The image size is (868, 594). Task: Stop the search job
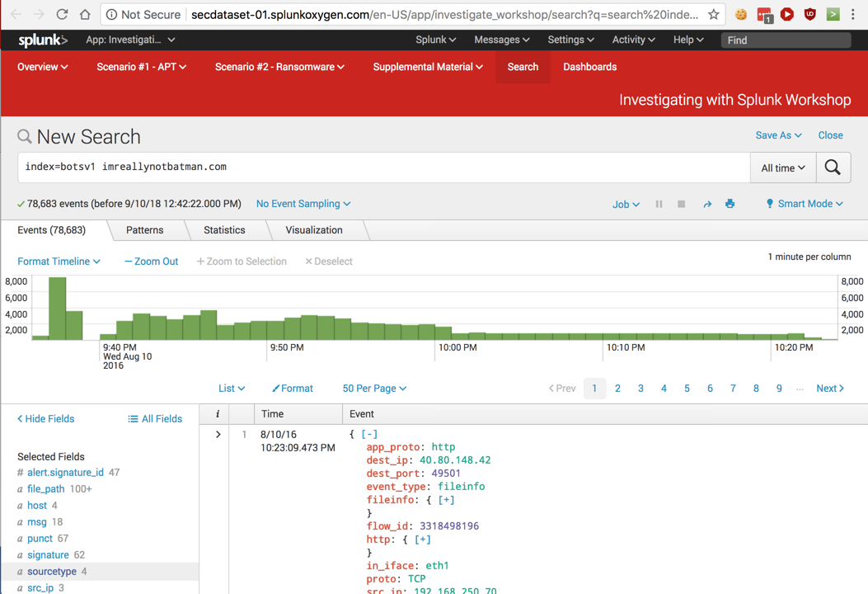[x=681, y=204]
